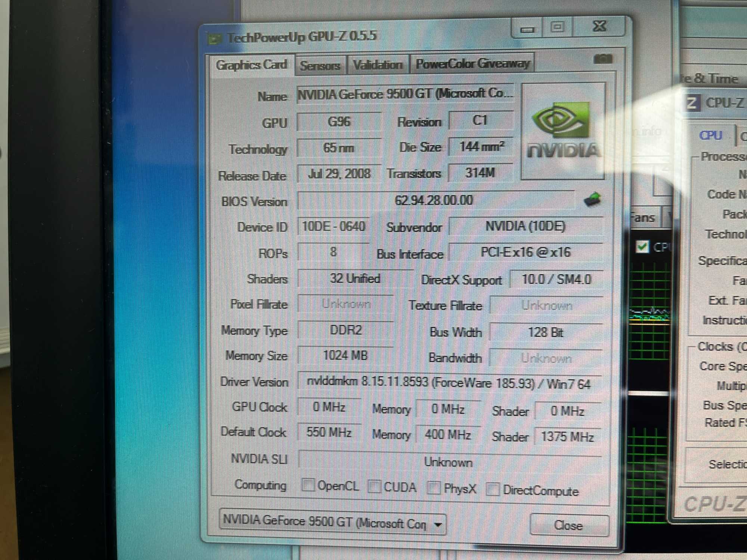Click the Bandwidth Unknown field

coord(546,359)
